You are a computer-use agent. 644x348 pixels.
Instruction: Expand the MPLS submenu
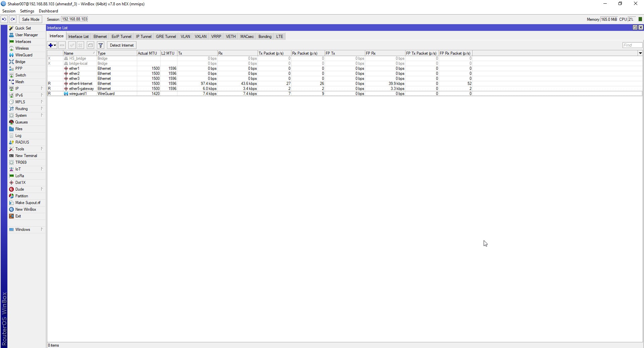tap(27, 102)
